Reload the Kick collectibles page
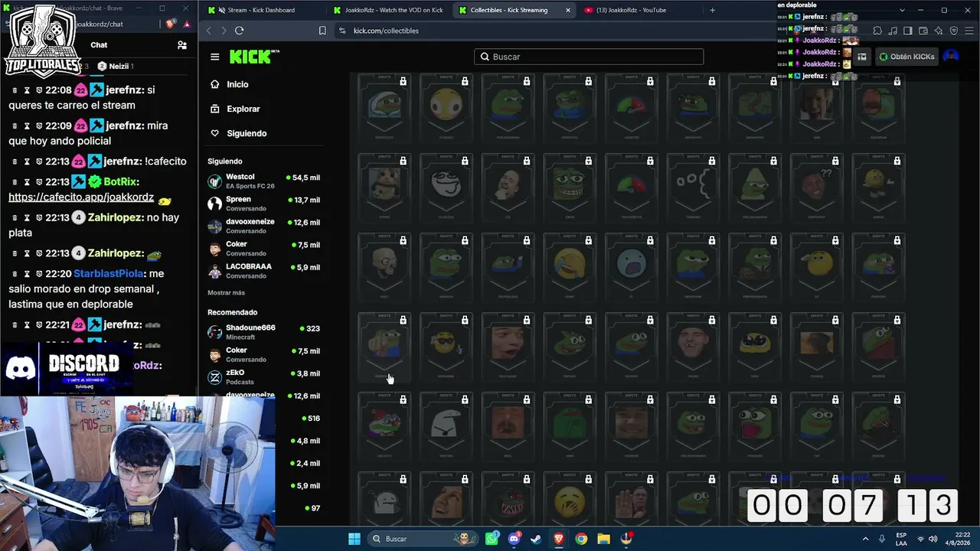 click(x=239, y=31)
